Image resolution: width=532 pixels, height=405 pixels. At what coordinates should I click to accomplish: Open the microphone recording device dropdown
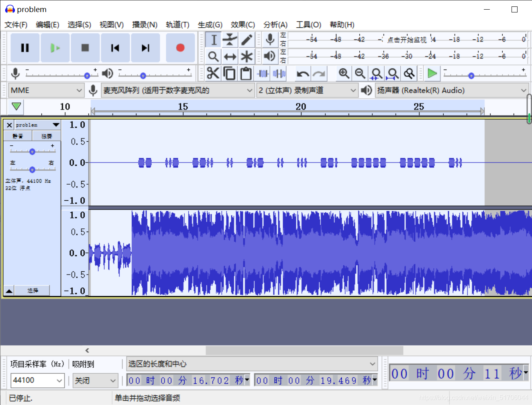(178, 90)
